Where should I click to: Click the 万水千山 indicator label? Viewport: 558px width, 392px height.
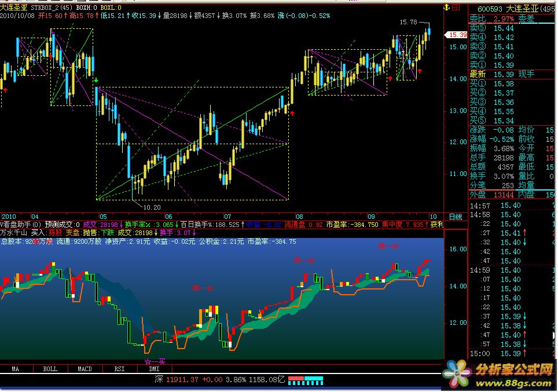13,233
